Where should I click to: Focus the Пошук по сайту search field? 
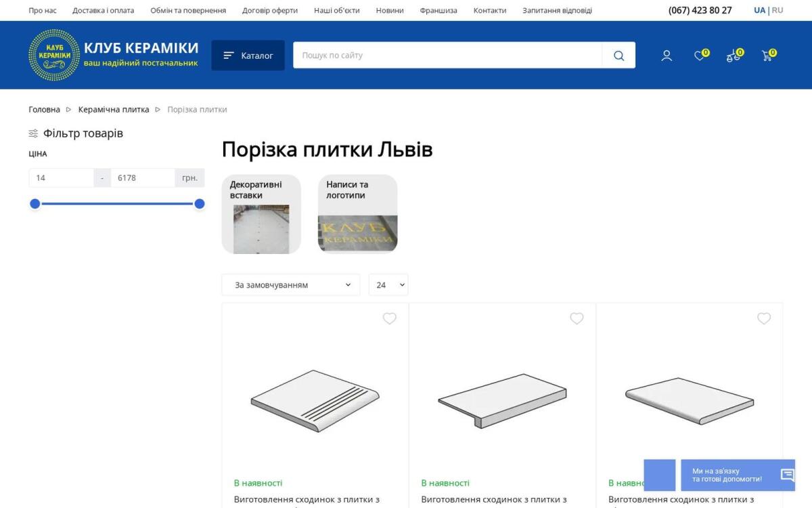447,56
